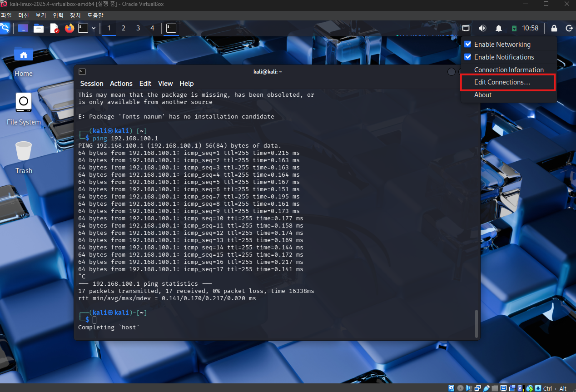Click the 'no installation candidate' error line

click(x=176, y=117)
